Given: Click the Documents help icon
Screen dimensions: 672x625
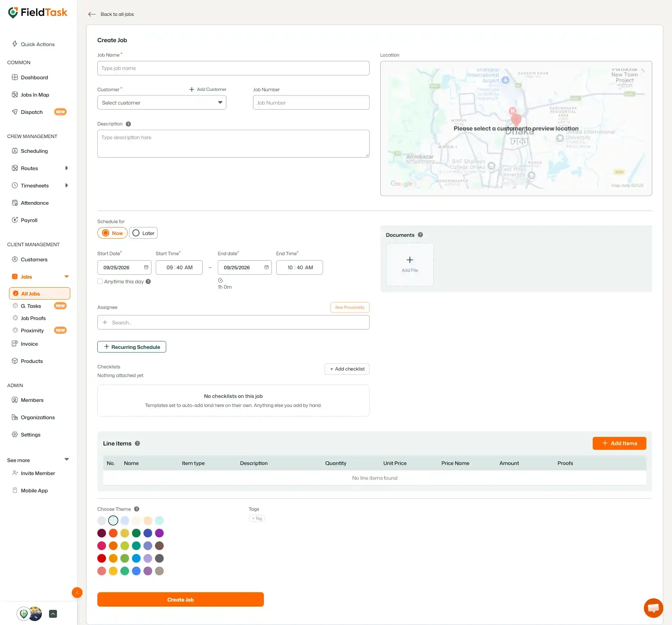Looking at the screenshot, I should tap(420, 235).
